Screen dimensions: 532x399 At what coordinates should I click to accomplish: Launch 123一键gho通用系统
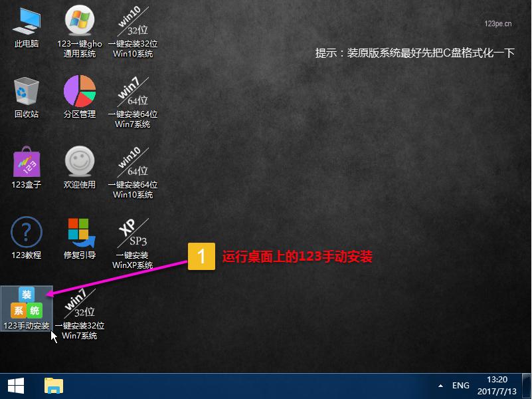point(78,22)
